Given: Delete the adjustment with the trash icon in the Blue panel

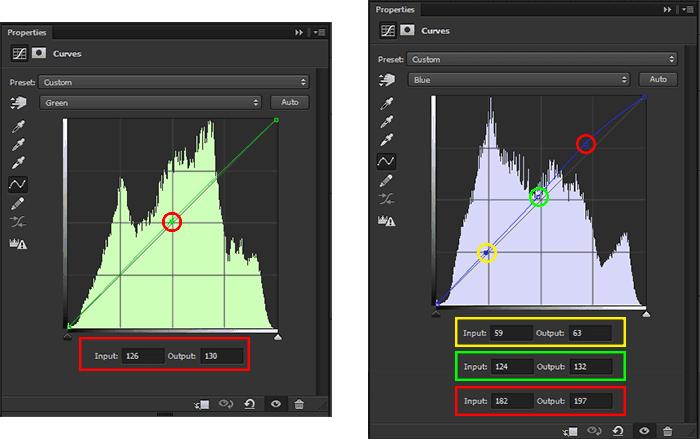Looking at the screenshot, I should pyautogui.click(x=667, y=430).
